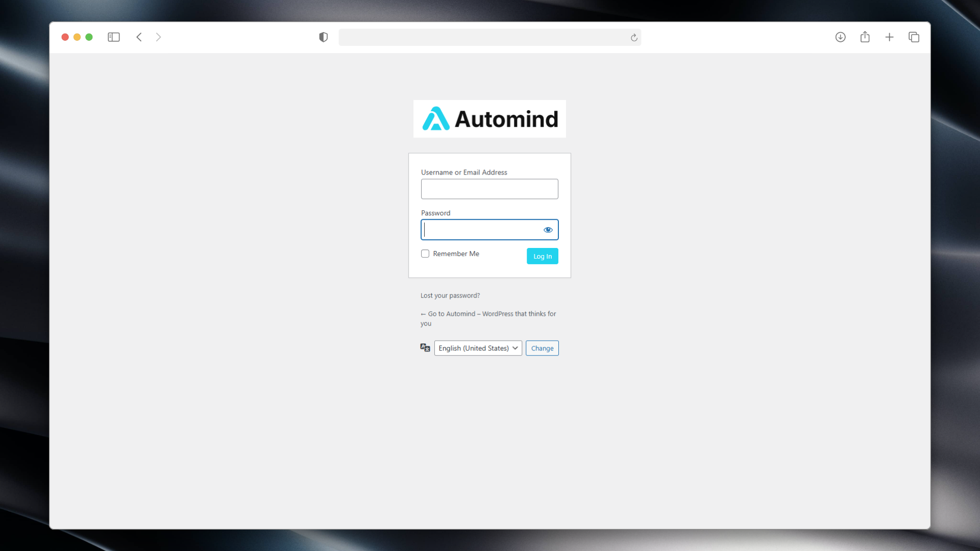Screen dimensions: 980x551
Task: Click the translation language icon
Action: click(425, 347)
